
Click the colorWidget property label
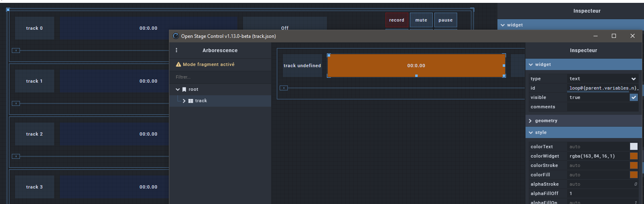click(x=545, y=156)
